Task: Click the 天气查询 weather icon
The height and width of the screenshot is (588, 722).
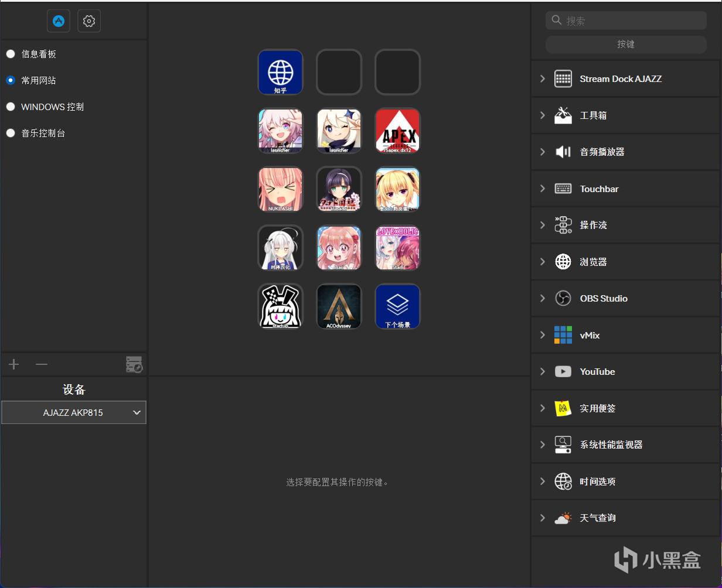Action: 563,518
